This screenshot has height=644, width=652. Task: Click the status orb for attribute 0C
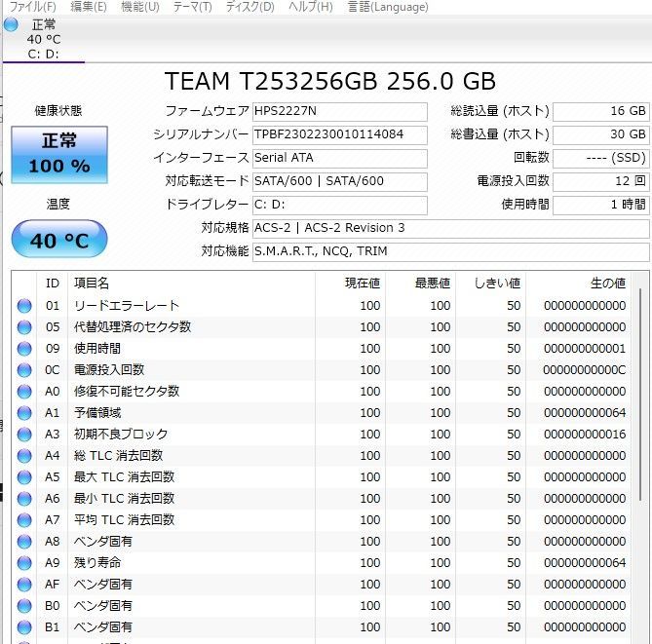24,370
